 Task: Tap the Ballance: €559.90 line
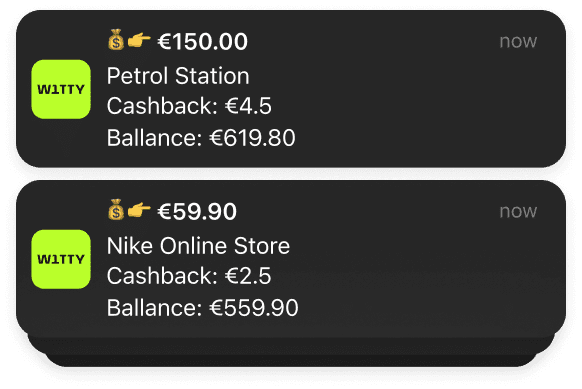[x=203, y=308]
